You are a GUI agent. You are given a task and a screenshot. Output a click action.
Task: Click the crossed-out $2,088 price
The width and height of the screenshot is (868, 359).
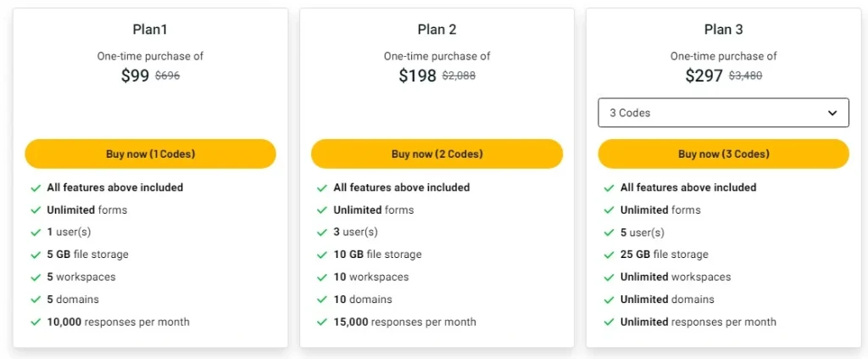(459, 76)
